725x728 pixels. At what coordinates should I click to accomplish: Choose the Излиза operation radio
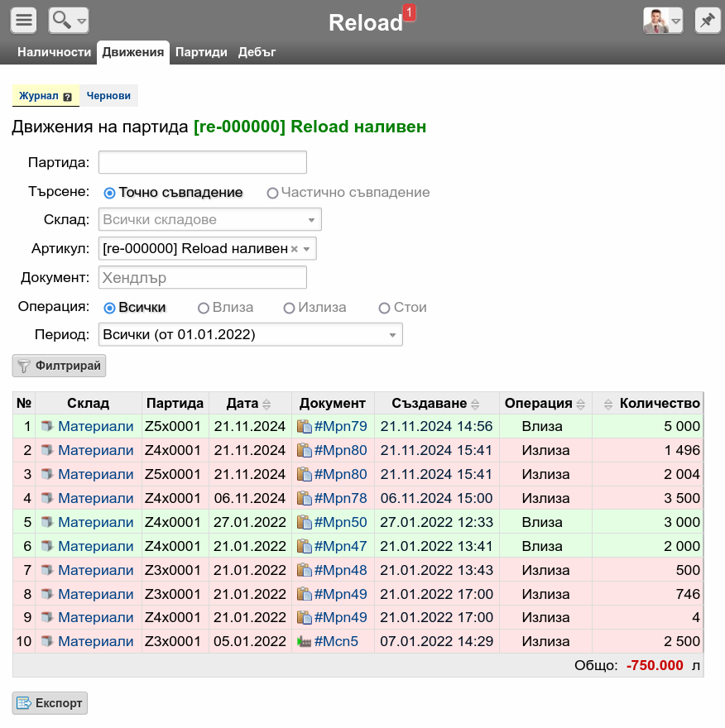(x=289, y=308)
